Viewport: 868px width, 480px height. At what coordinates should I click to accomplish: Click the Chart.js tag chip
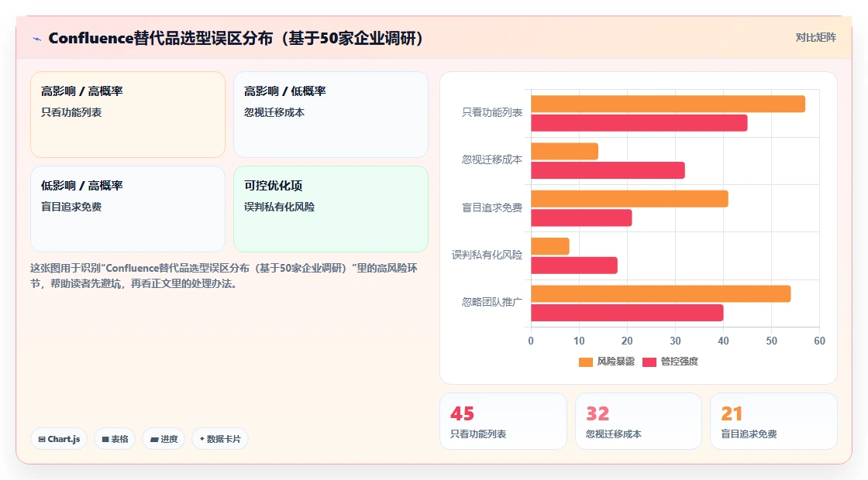59,439
